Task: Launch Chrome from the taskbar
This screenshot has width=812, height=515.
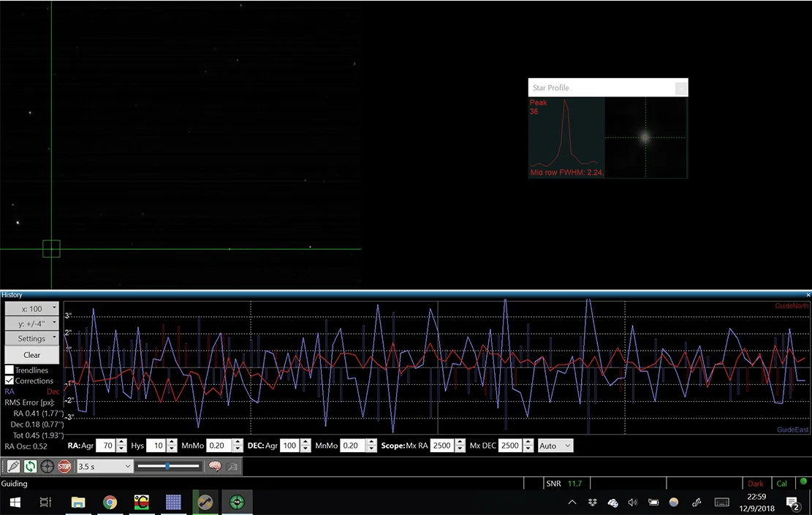Action: point(110,502)
